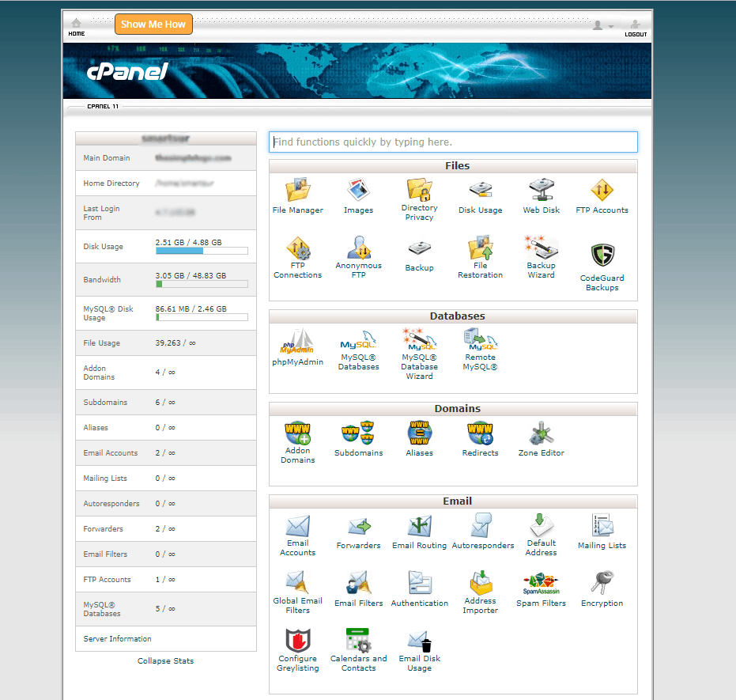Open the Calendars and Contacts icon
The width and height of the screenshot is (736, 700).
(359, 640)
